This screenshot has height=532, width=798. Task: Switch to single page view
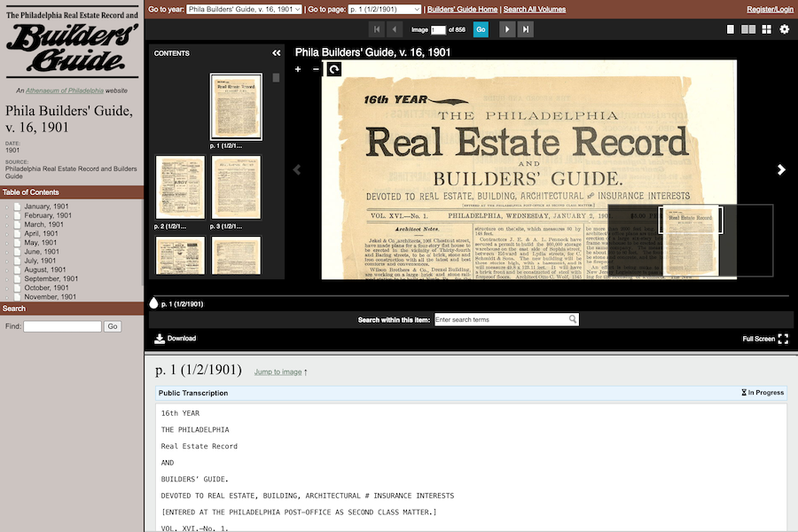pos(731,29)
